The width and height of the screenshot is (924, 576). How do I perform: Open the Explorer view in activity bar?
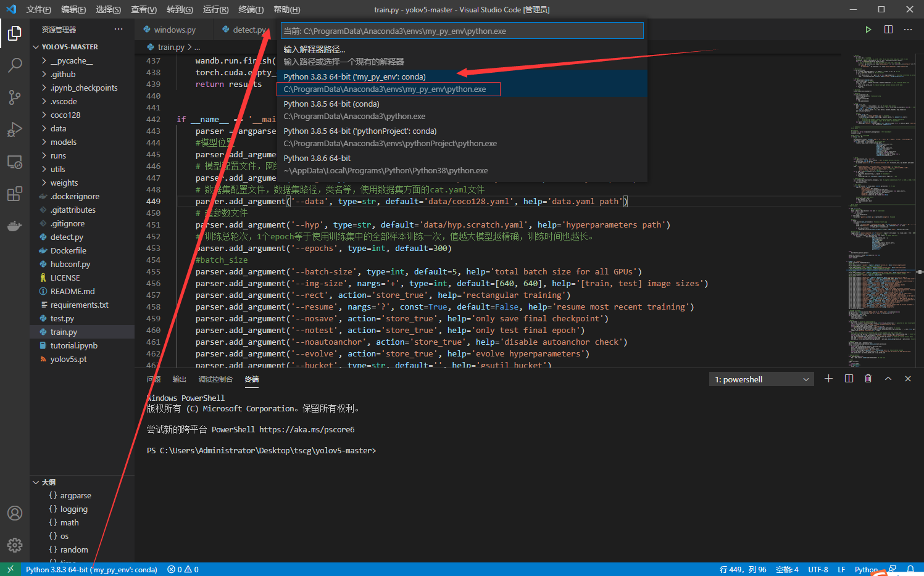pos(15,33)
